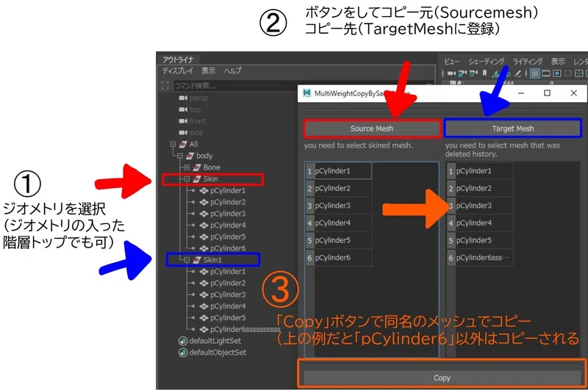Collapse the Skin node in outliner
Image resolution: width=588 pixels, height=390 pixels.
[187, 179]
